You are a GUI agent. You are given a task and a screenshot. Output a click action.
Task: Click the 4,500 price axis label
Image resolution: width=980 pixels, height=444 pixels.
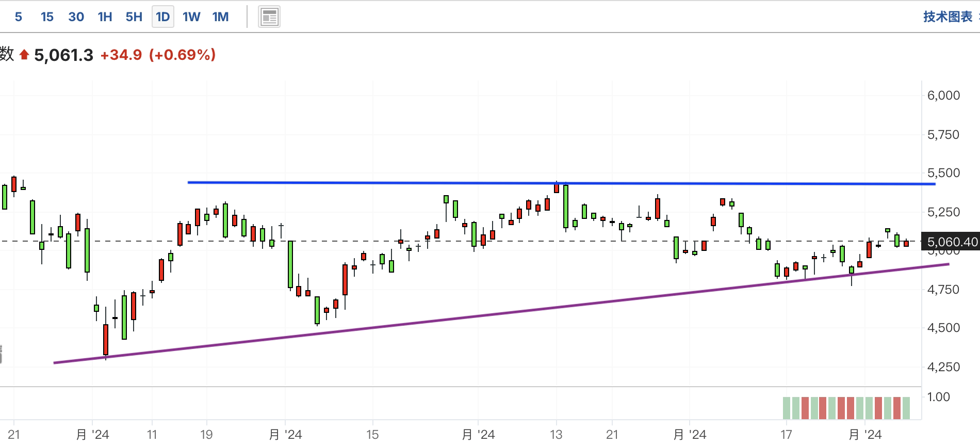pos(943,328)
